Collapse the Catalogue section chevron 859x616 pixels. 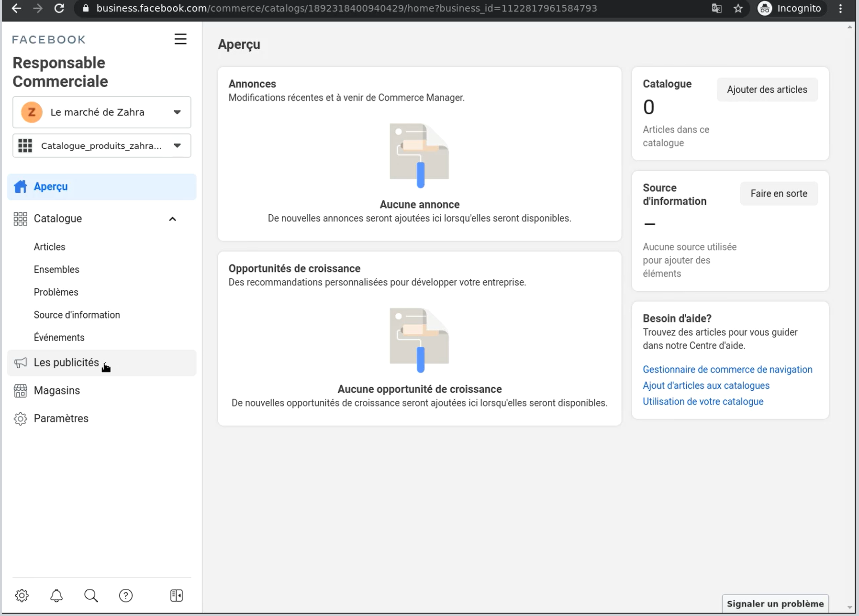tap(173, 219)
